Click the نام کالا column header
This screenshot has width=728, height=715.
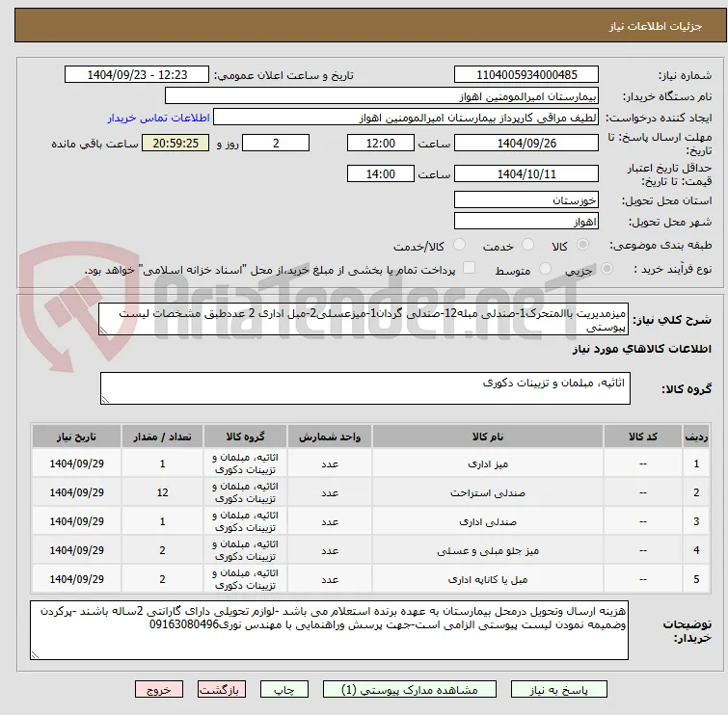click(x=488, y=437)
